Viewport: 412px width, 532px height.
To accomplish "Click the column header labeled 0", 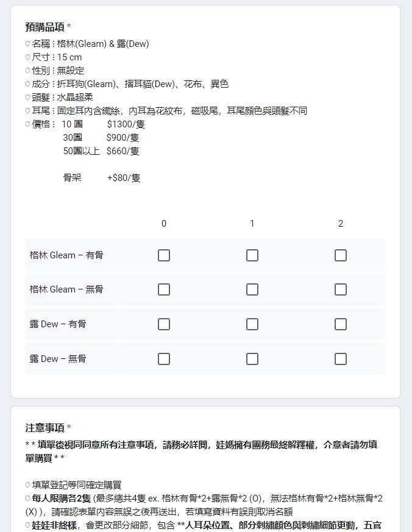I will (x=164, y=223).
